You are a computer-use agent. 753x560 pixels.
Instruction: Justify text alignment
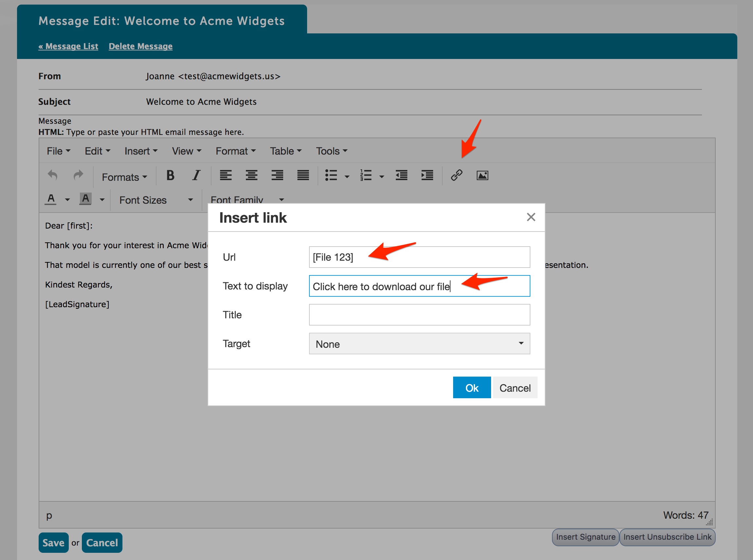coord(303,175)
